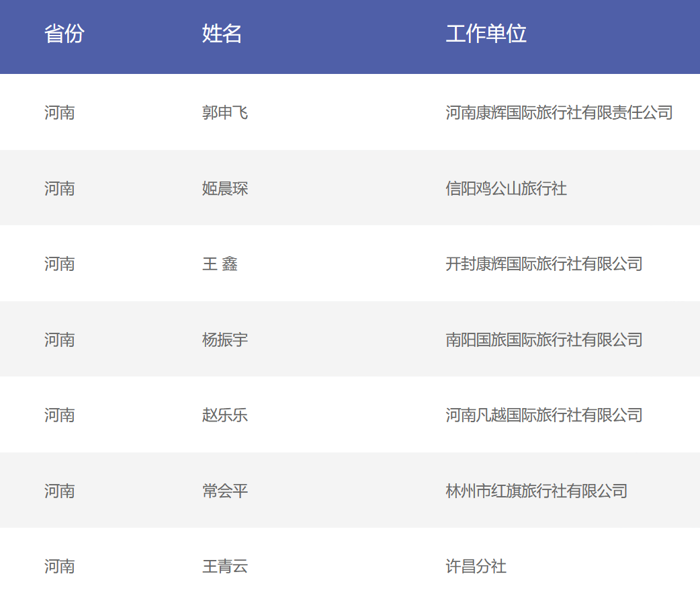
Task: Click 河南 in 姬晨琛 row
Action: (x=59, y=188)
